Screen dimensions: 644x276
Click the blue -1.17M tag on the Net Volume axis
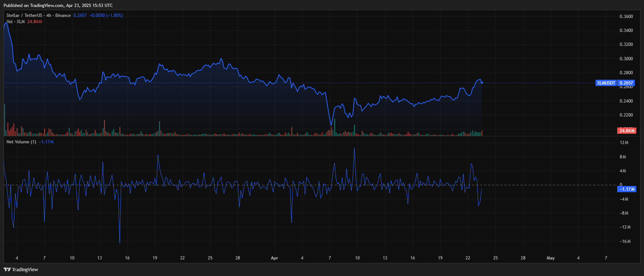point(627,189)
